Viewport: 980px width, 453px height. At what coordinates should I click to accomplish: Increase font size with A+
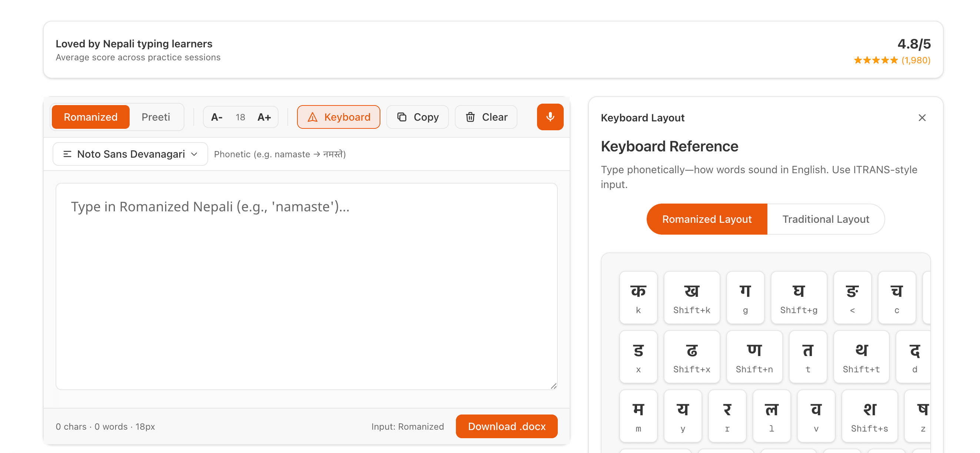(x=264, y=117)
